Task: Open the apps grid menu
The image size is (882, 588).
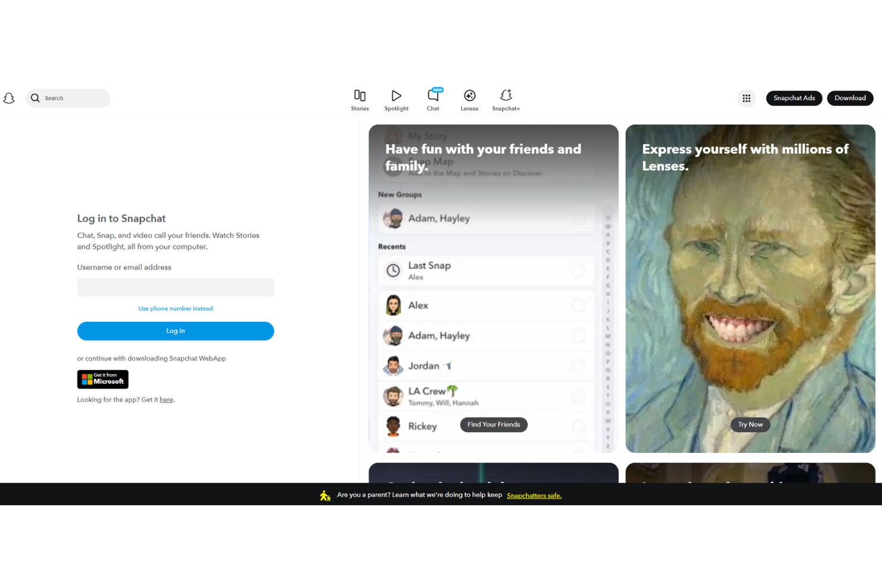Action: tap(746, 98)
